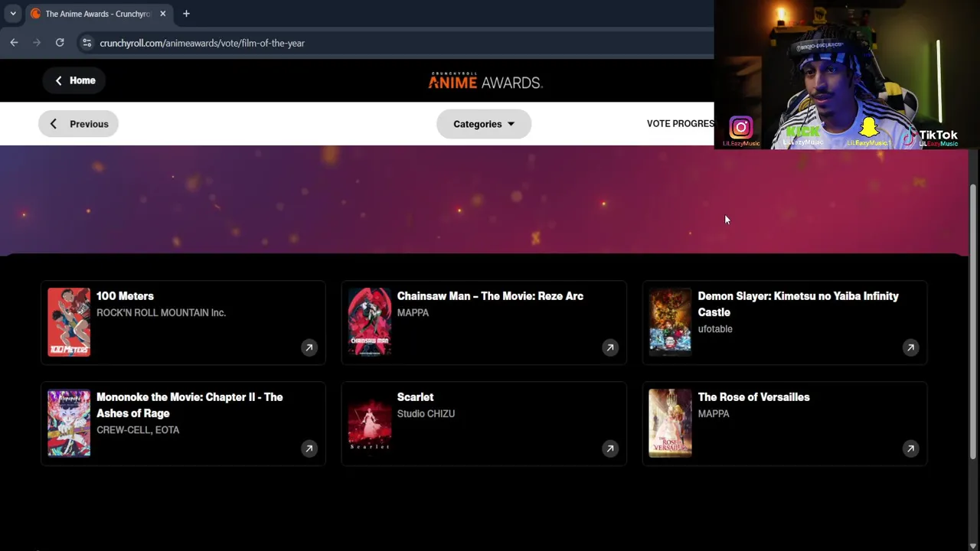Screen dimensions: 980x551
Task: Select 'Mononoke the Movie: Chapter II' title
Action: click(x=190, y=405)
